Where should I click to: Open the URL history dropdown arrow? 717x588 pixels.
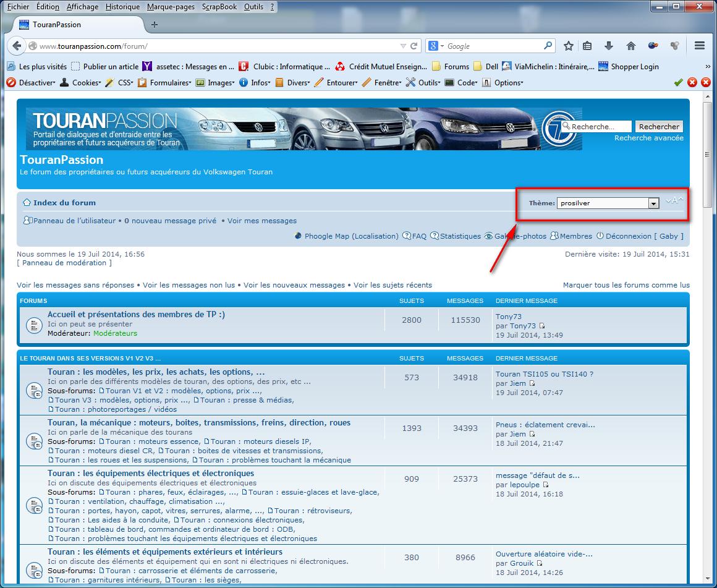tap(403, 46)
